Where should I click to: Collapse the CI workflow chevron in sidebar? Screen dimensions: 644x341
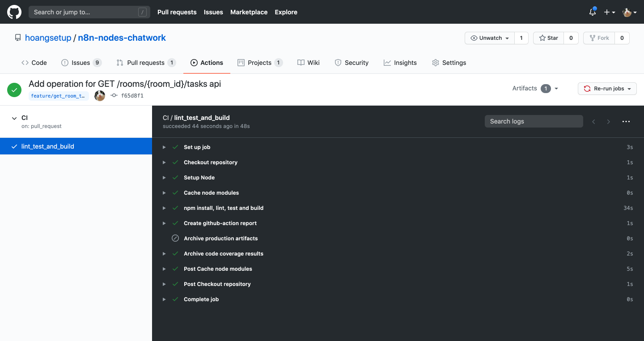(x=14, y=118)
